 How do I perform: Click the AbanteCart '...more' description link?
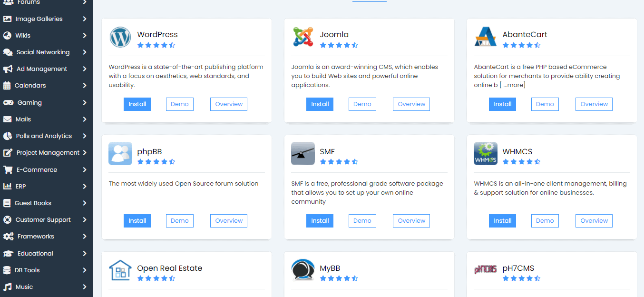coord(514,85)
